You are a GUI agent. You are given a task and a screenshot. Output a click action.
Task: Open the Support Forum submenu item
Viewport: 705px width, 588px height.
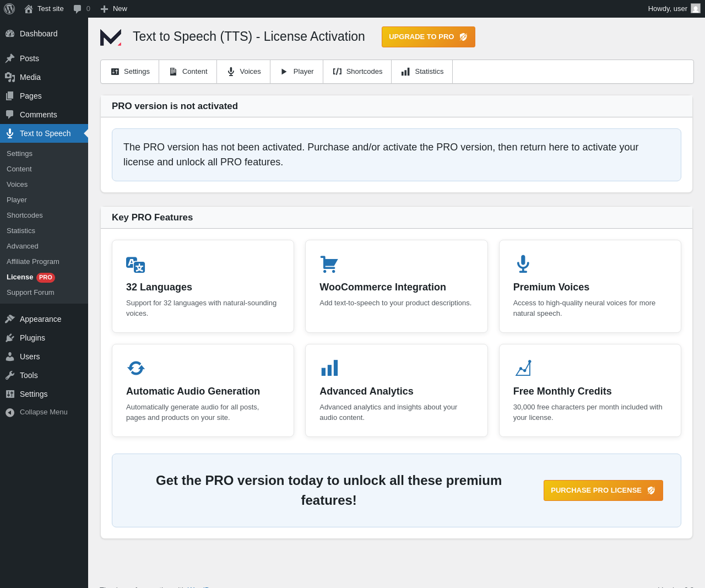(x=30, y=293)
